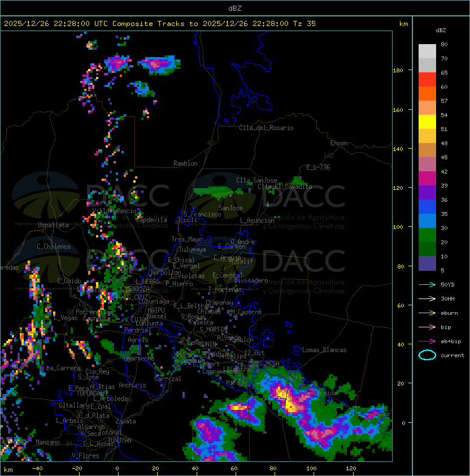Click the 'Lomas_Blancas' map label
The width and height of the screenshot is (470, 476).
point(324,350)
